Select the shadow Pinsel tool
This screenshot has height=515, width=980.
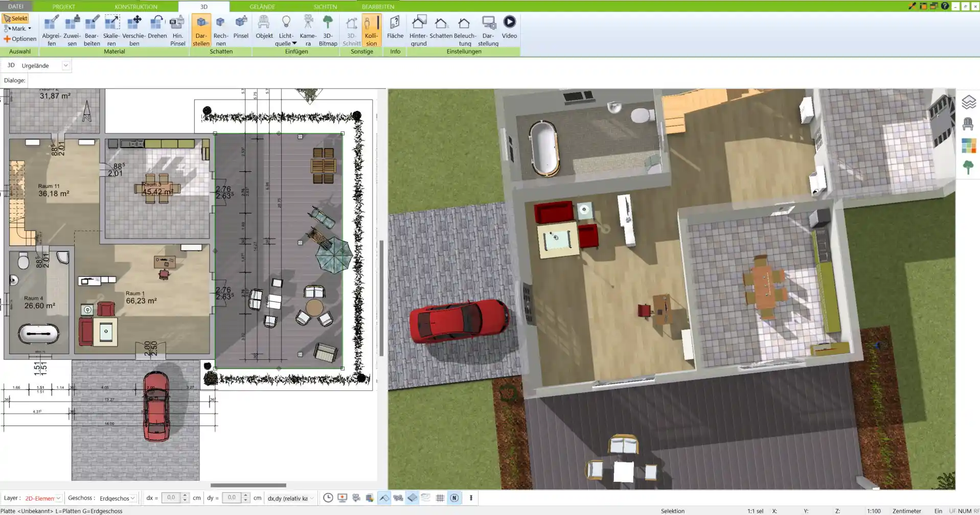[241, 27]
